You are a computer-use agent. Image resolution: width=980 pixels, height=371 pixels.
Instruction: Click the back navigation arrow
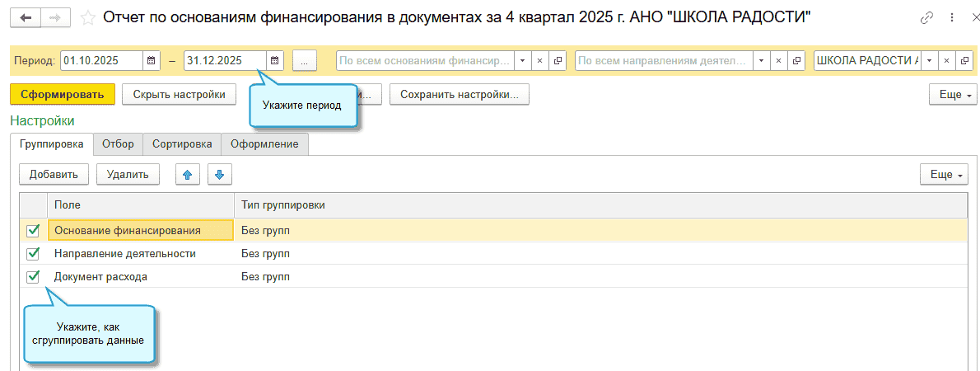coord(26,17)
